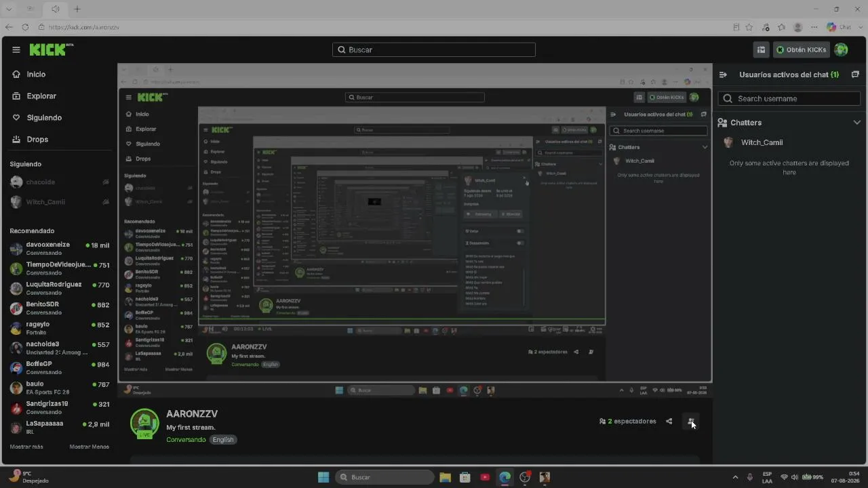Open the taskbar volume icon

(x=795, y=477)
